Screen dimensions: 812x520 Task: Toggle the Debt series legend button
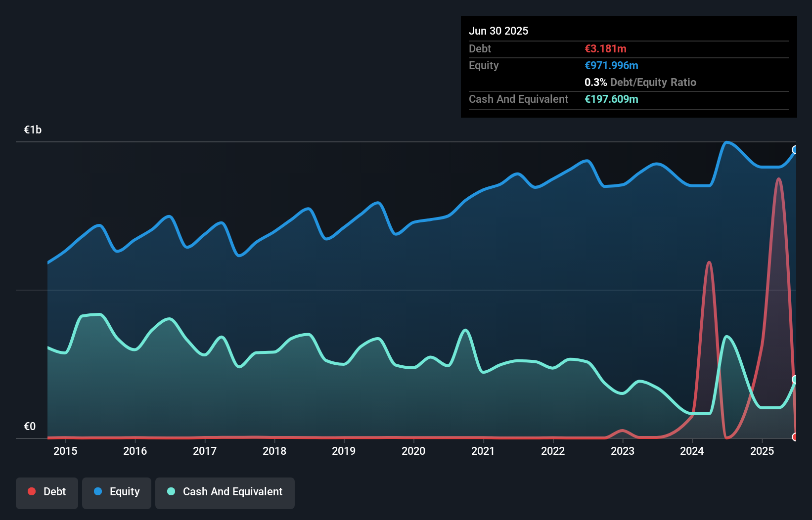(47, 493)
